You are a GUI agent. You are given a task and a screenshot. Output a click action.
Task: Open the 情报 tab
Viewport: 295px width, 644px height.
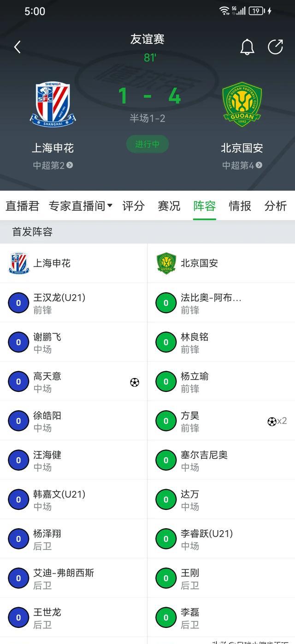[x=240, y=206]
